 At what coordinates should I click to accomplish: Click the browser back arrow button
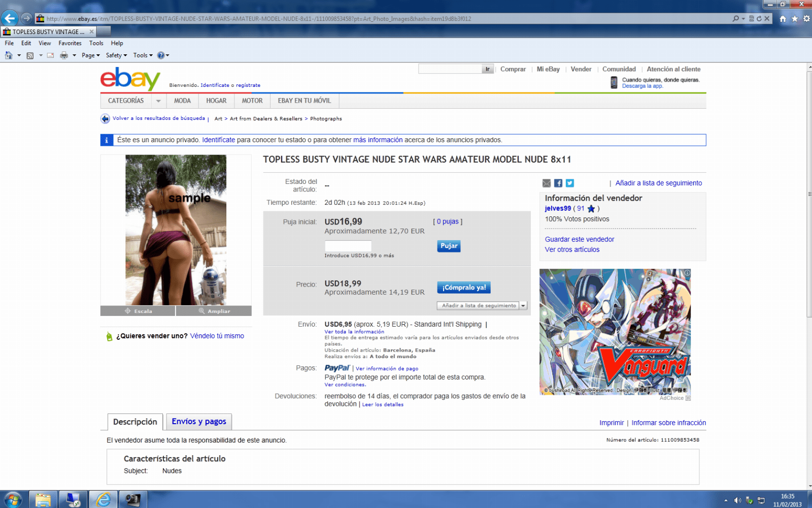[x=10, y=19]
